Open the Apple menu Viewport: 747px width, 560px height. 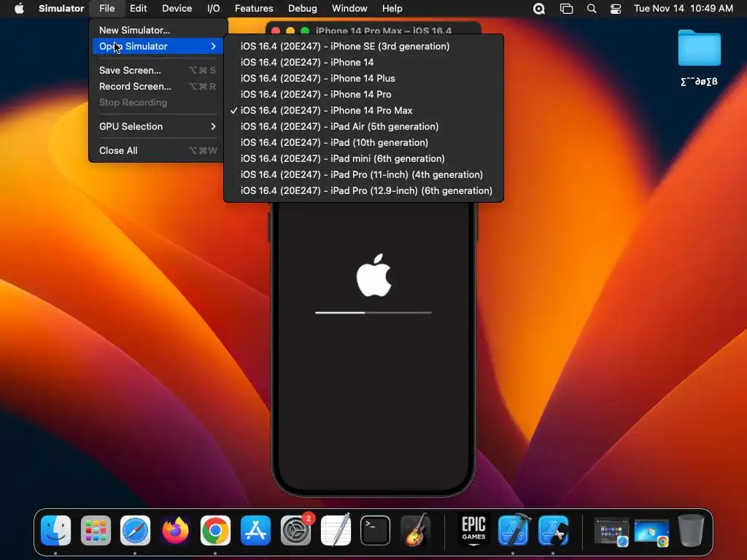click(x=19, y=8)
